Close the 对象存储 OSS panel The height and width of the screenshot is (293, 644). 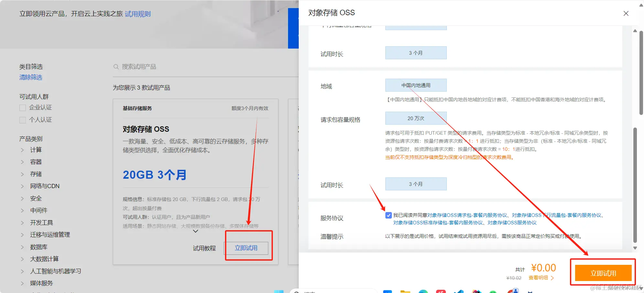coord(626,13)
